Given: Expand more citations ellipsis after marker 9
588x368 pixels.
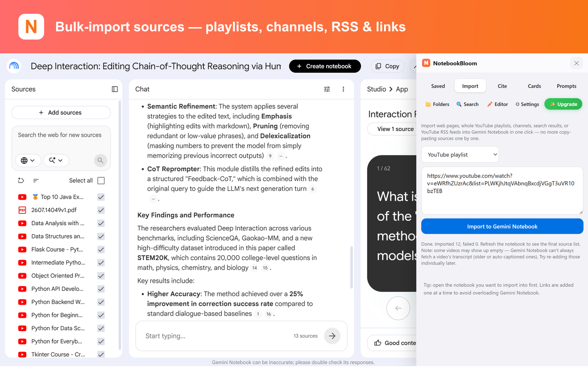Looking at the screenshot, I should click(281, 156).
